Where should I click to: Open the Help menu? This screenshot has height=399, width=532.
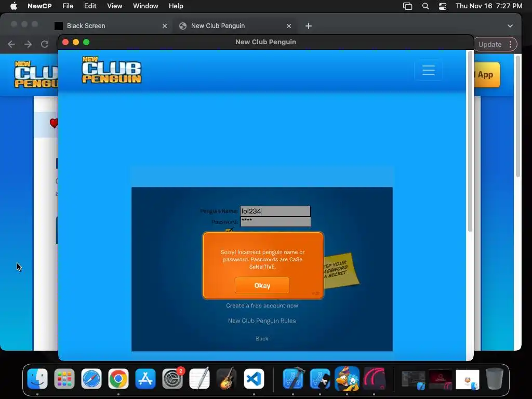(x=176, y=6)
